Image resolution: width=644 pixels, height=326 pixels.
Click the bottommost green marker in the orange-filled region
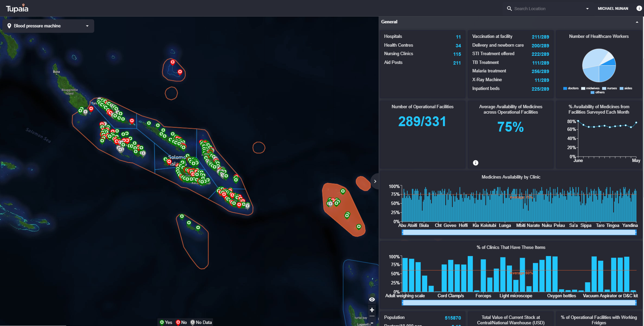click(x=359, y=227)
